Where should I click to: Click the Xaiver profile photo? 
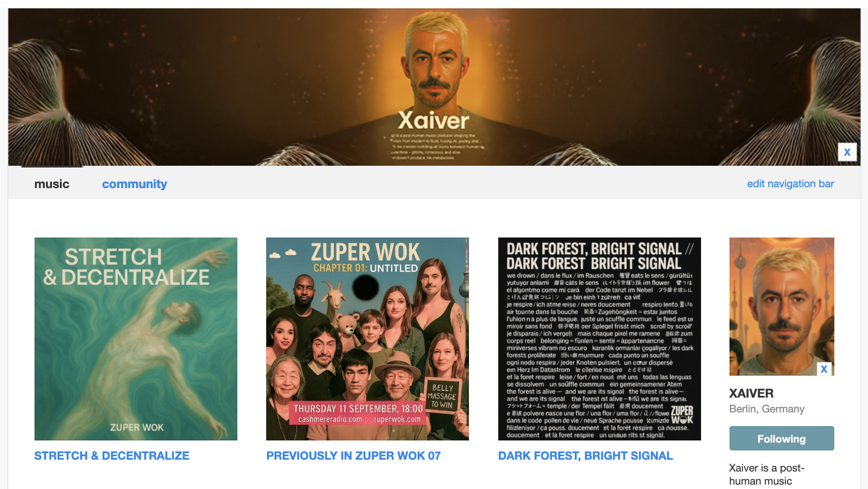tap(781, 306)
